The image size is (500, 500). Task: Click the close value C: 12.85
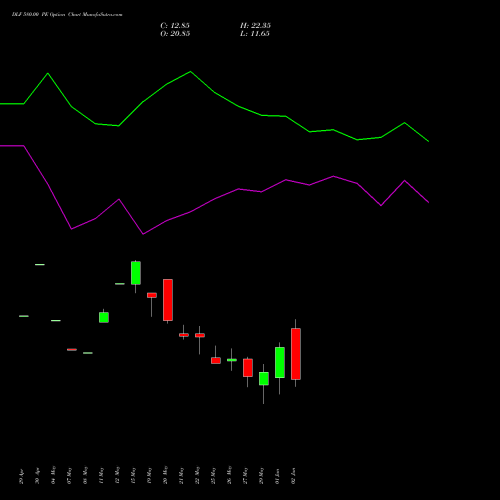coord(175,26)
